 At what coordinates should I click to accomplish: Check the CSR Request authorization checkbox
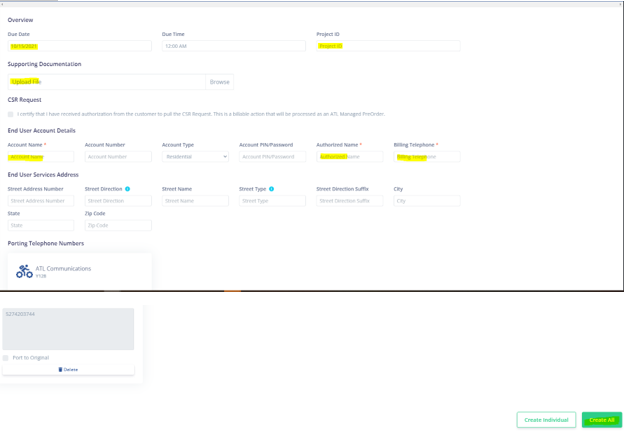(x=11, y=114)
